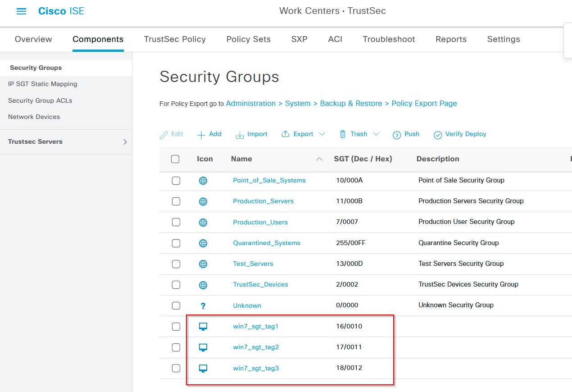Check the Point_of_Sale_Systems row checkbox

point(176,181)
